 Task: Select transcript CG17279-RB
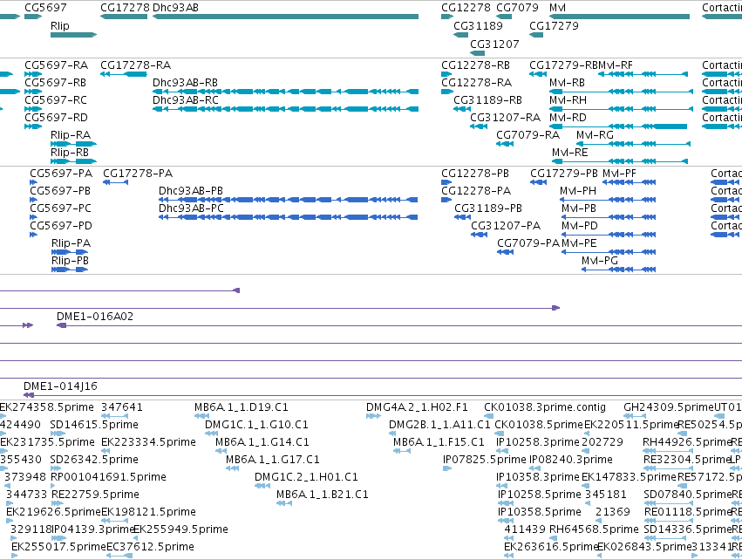point(538,74)
